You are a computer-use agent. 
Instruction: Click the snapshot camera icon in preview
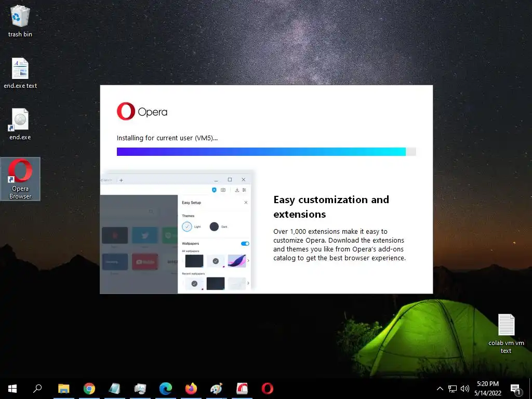coord(223,190)
